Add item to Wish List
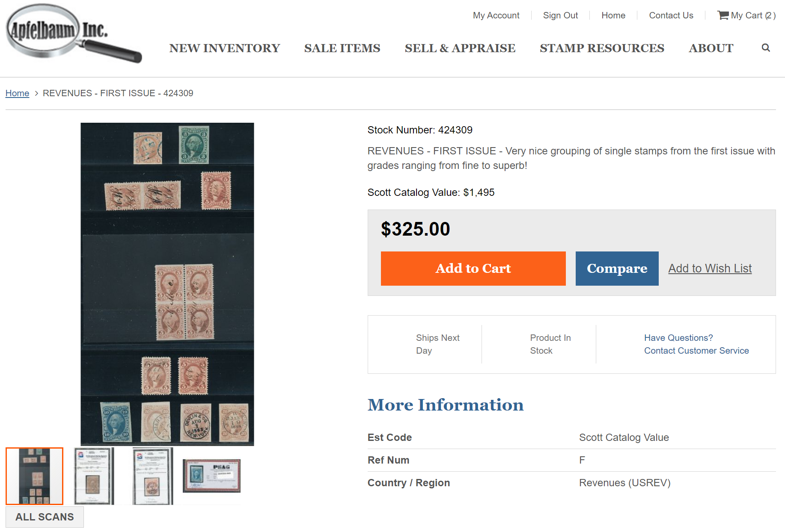Viewport: 785px width, 532px height. click(710, 269)
